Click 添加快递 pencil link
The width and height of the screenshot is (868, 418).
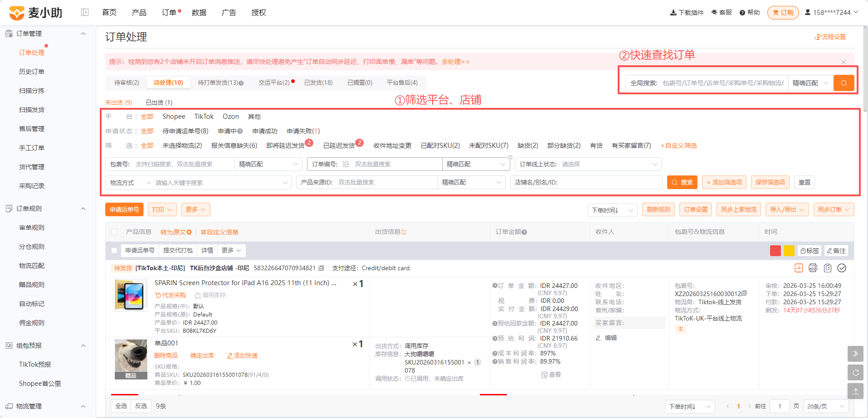point(242,355)
